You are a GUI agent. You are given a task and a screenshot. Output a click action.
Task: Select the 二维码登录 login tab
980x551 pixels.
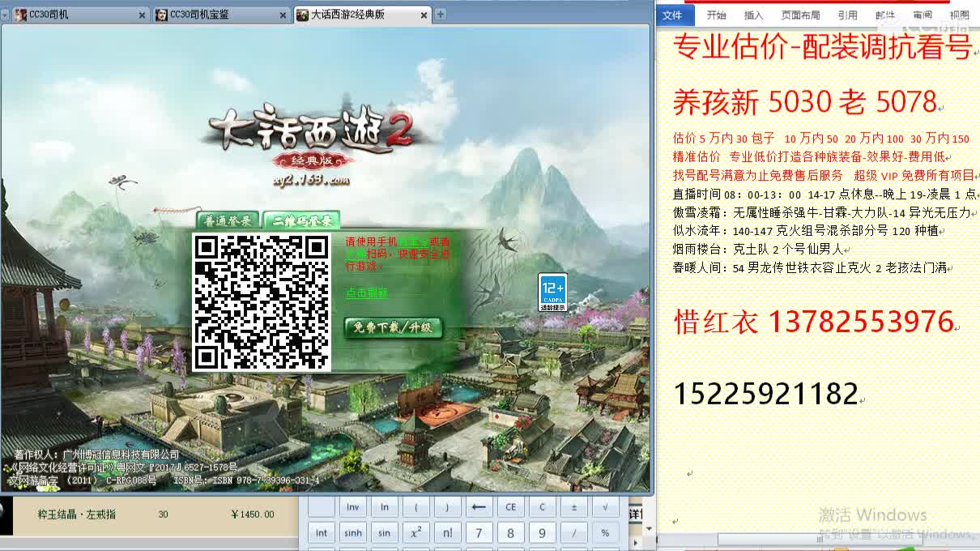point(301,220)
